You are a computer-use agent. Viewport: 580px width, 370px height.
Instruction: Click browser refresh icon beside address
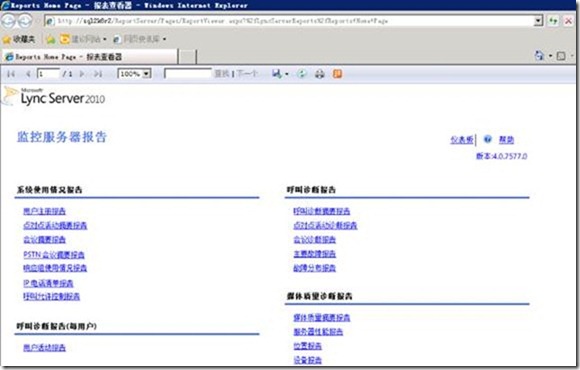click(553, 21)
